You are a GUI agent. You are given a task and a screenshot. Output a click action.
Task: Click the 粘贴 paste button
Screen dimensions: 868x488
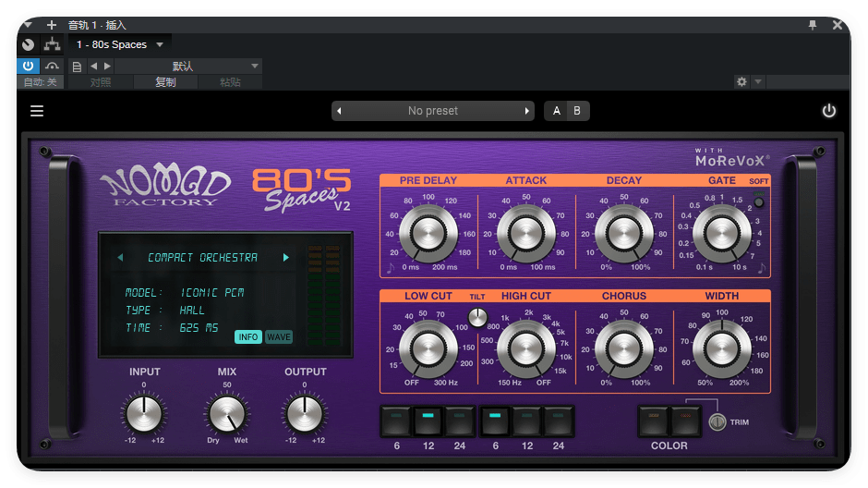click(x=230, y=82)
